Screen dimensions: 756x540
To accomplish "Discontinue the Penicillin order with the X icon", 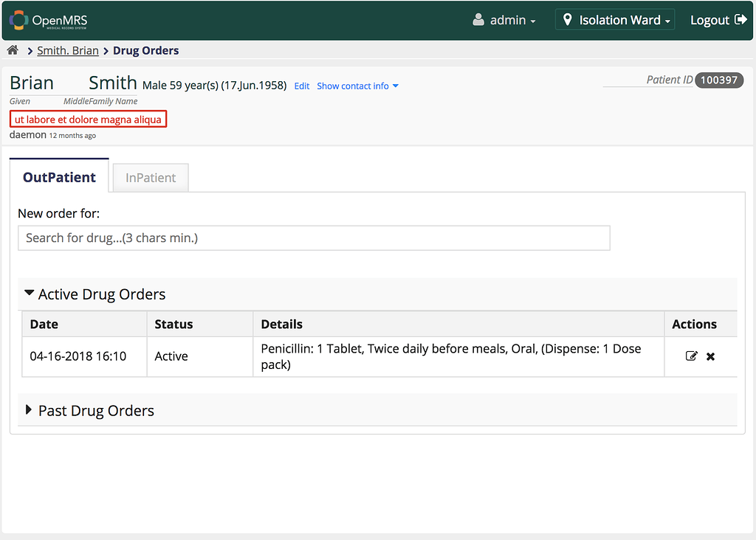I will pyautogui.click(x=710, y=356).
